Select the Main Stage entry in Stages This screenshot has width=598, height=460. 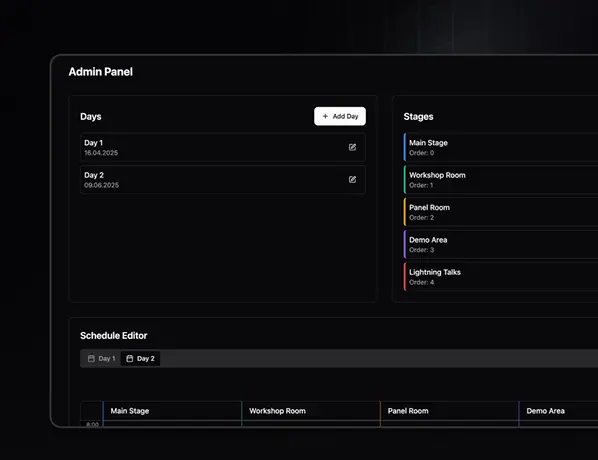(501, 147)
